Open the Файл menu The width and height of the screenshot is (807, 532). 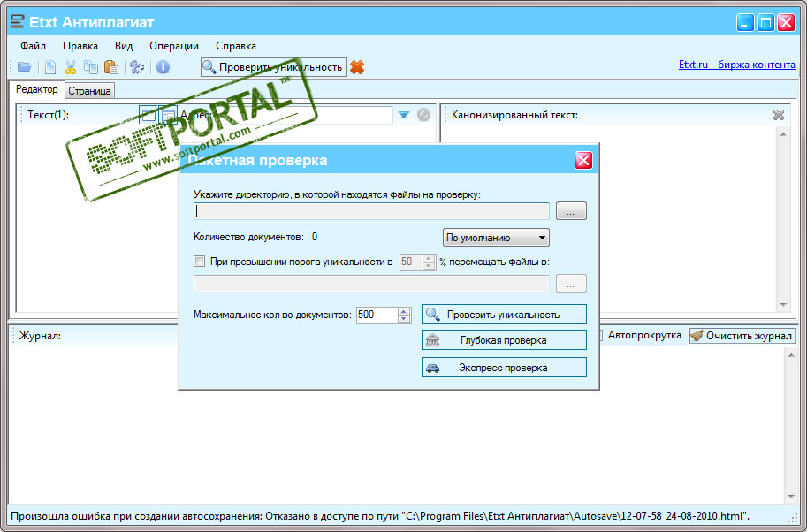(x=33, y=46)
